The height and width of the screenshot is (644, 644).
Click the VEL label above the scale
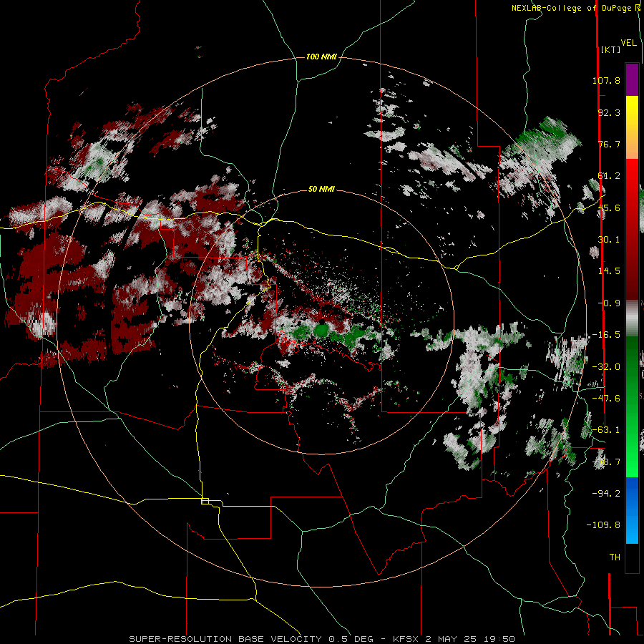coord(629,43)
